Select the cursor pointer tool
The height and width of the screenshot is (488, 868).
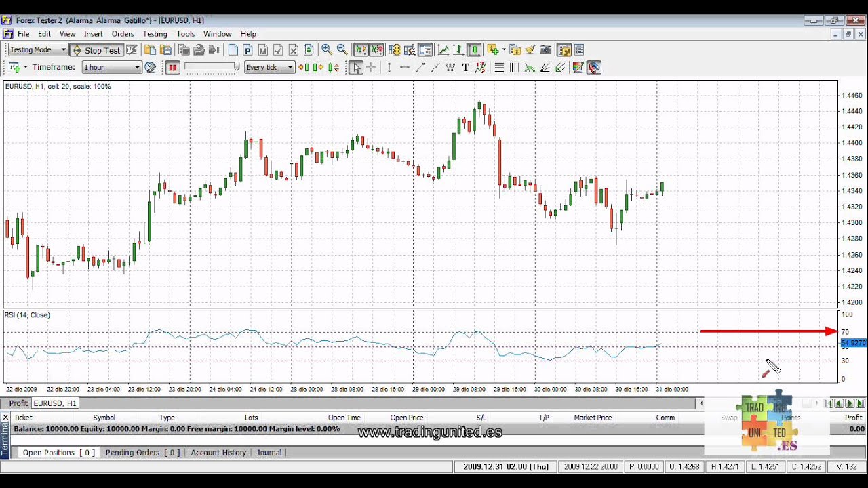(356, 67)
